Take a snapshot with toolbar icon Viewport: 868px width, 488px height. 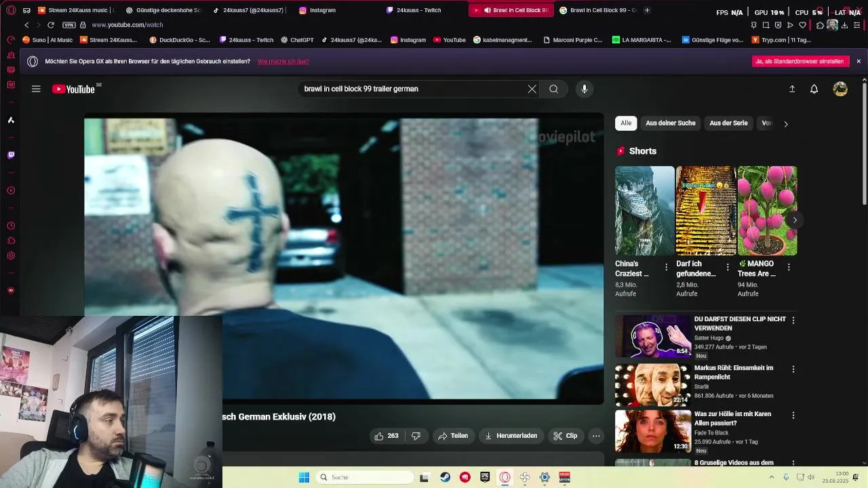click(x=766, y=25)
